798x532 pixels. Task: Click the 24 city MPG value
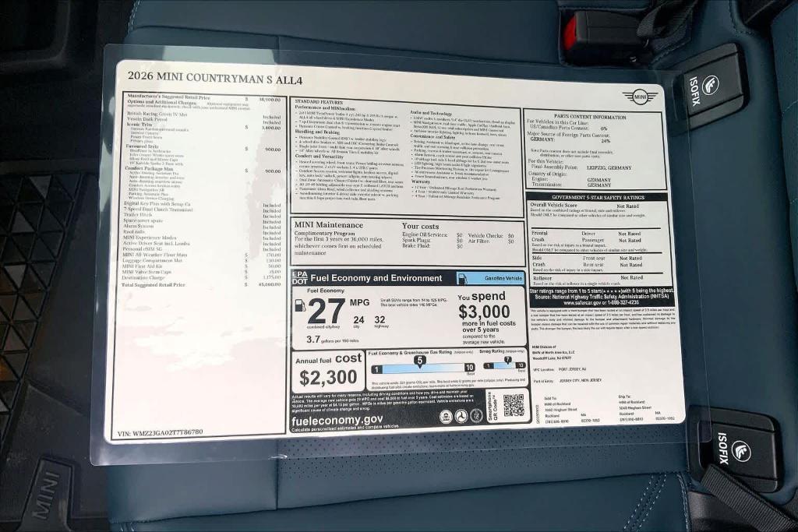click(x=358, y=320)
